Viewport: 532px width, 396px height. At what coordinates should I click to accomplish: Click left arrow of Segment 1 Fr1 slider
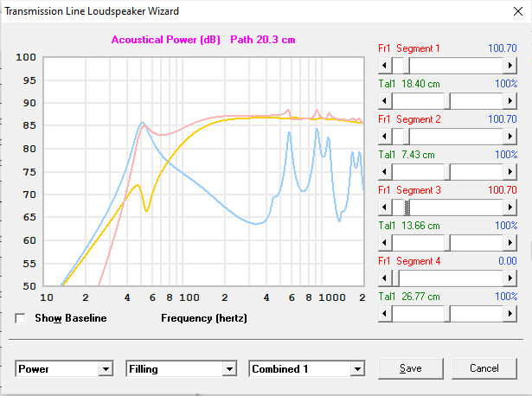click(x=385, y=65)
